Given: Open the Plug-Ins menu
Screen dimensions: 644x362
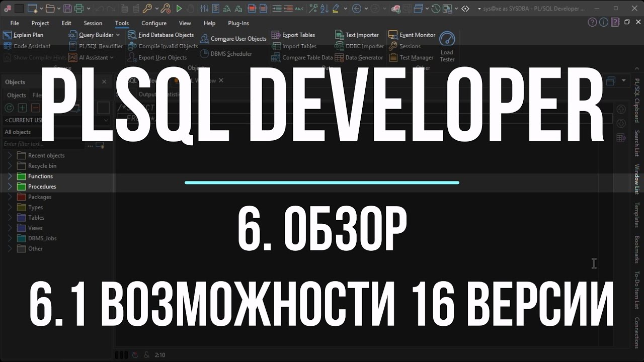Looking at the screenshot, I should click(x=238, y=23).
